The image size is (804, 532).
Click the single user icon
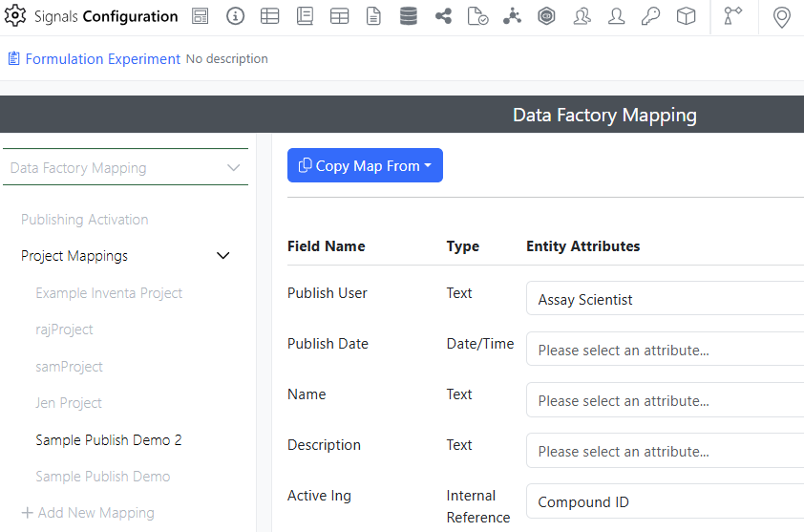click(617, 16)
